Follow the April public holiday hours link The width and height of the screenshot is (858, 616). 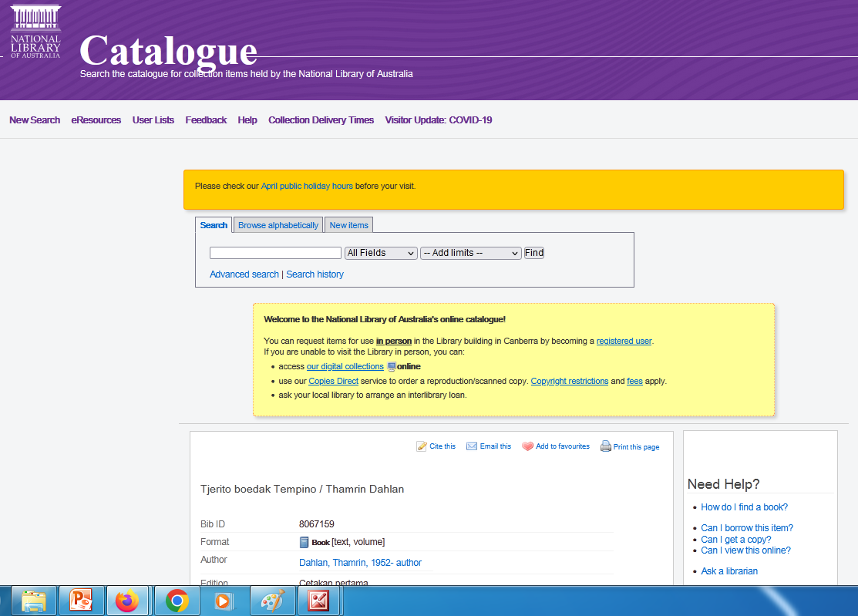pos(307,186)
